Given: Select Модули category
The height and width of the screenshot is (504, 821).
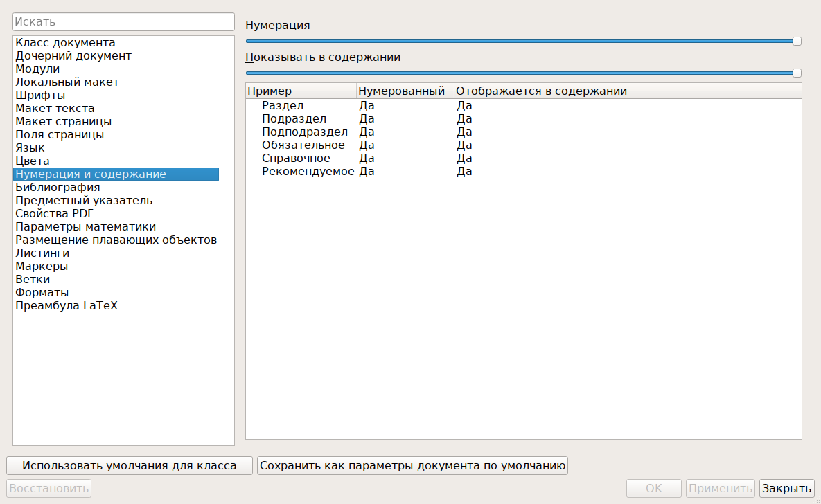Looking at the screenshot, I should click(x=116, y=69).
